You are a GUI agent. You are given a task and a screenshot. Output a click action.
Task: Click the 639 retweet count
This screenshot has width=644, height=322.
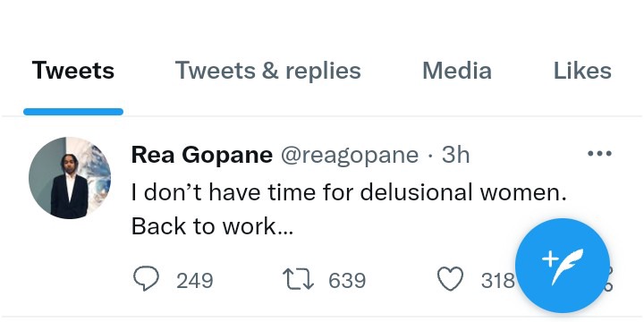(347, 281)
